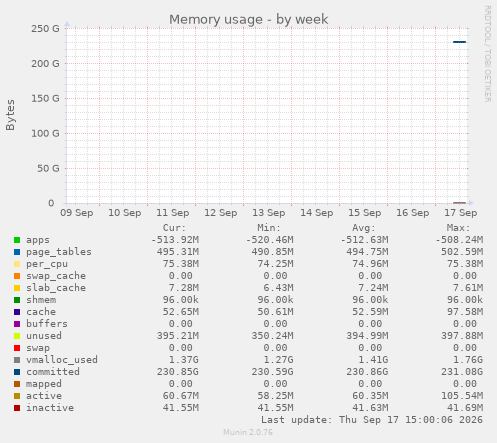Click the Munin 2.0.76 version footer
This screenshot has width=497, height=443.
[248, 433]
